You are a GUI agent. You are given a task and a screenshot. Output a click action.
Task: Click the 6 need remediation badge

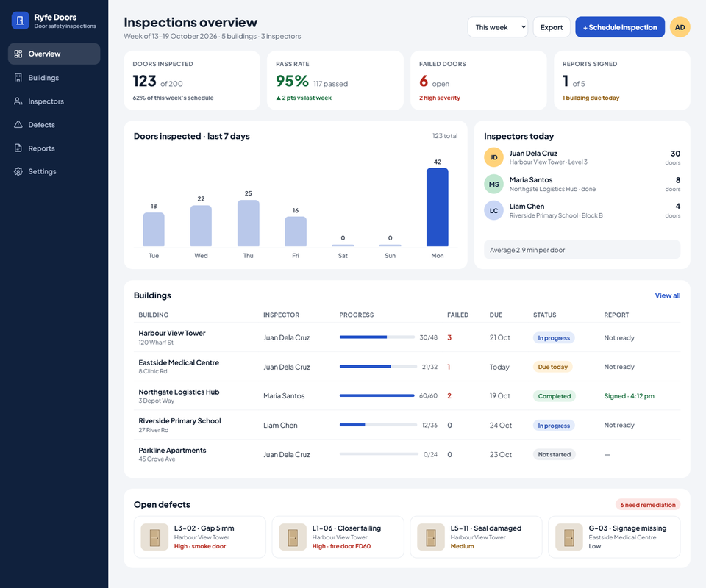pyautogui.click(x=647, y=505)
